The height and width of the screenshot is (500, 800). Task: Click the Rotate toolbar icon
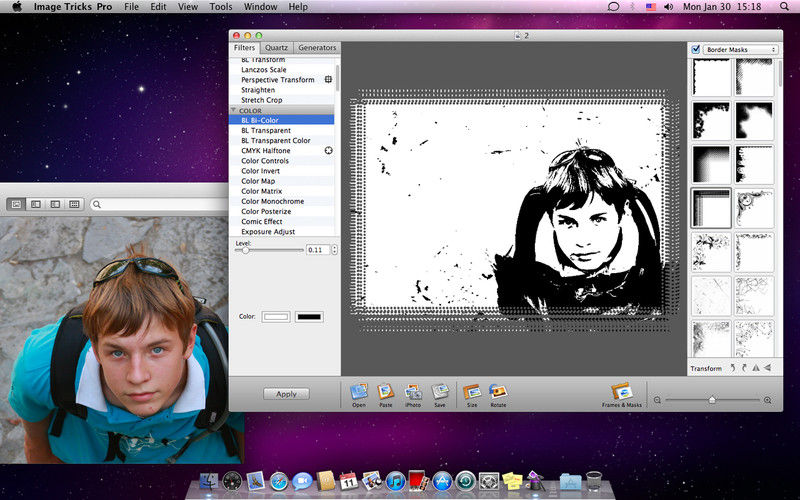pos(498,391)
